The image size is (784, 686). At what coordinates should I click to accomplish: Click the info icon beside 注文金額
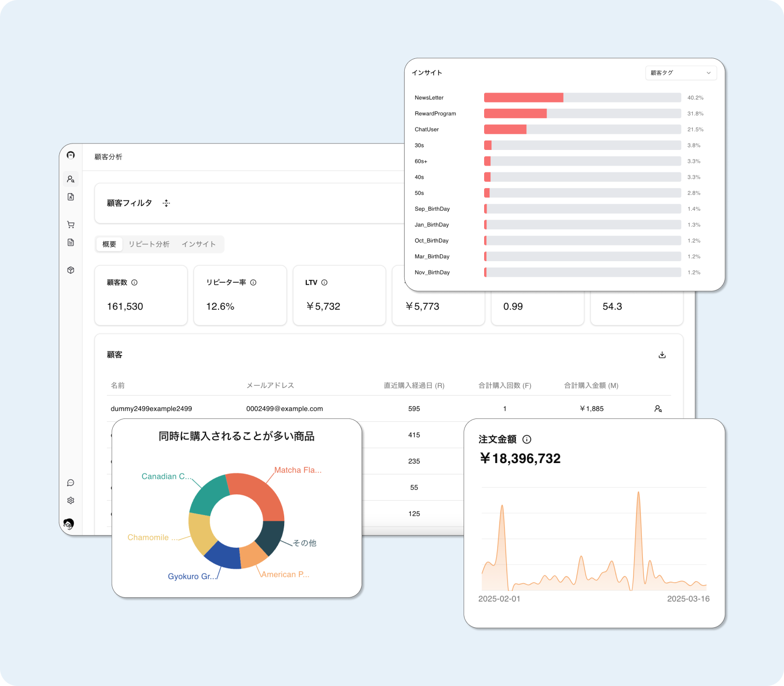(527, 440)
